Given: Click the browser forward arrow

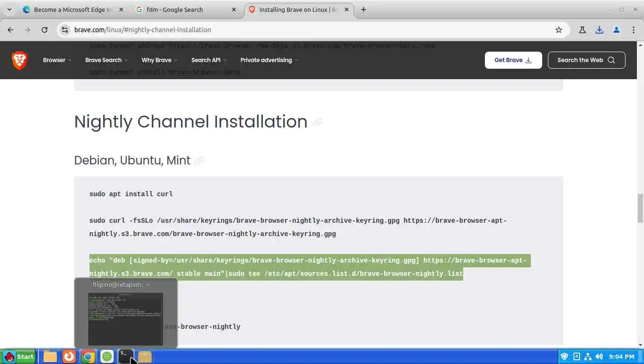Looking at the screenshot, I should pyautogui.click(x=27, y=30).
